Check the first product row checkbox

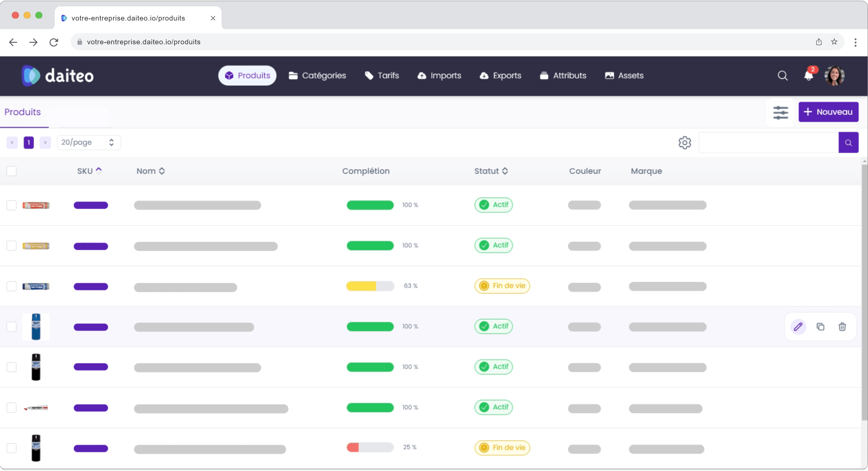(x=12, y=205)
